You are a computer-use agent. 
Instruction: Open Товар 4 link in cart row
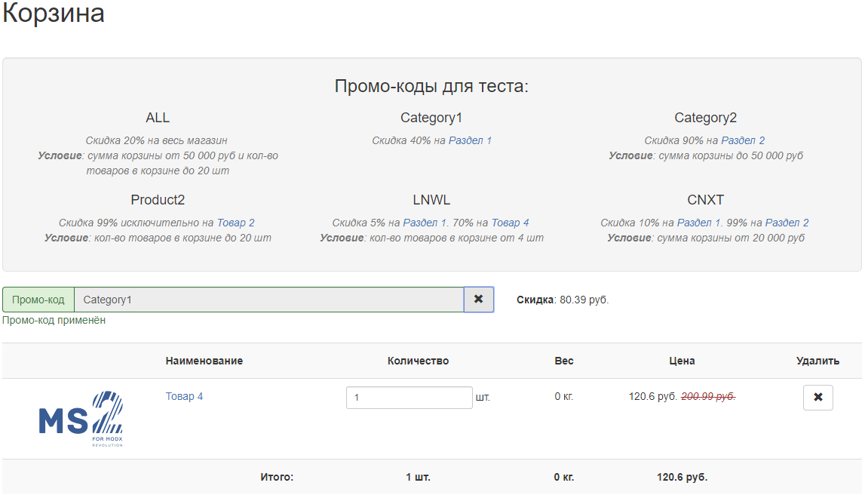point(184,396)
